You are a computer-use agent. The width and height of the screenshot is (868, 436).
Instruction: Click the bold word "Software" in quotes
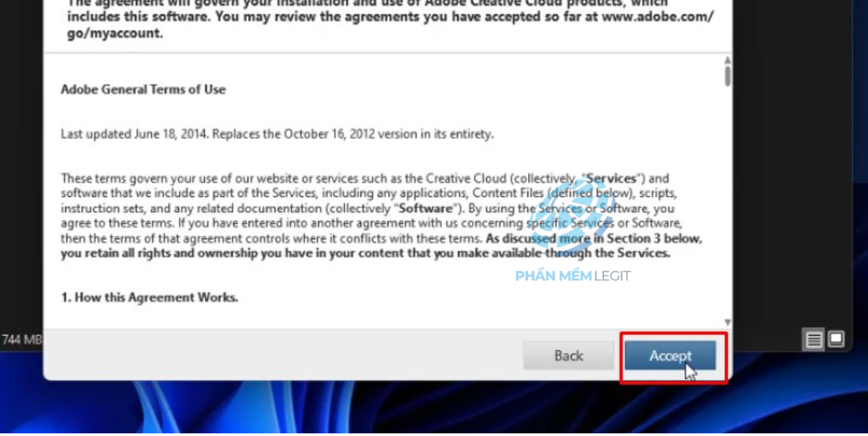[426, 208]
